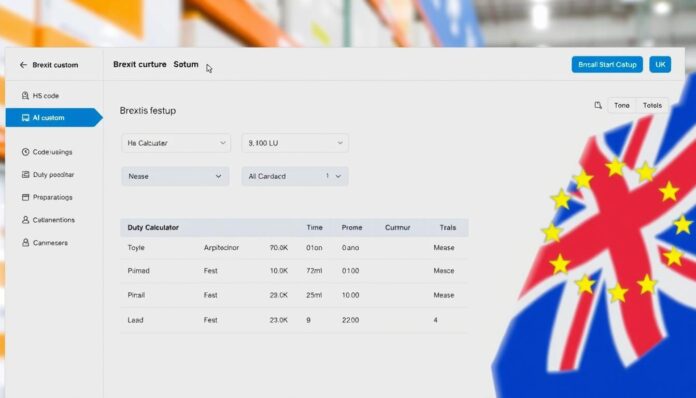Select the Pimad row name
Image resolution: width=696 pixels, height=398 pixels.
pos(138,271)
